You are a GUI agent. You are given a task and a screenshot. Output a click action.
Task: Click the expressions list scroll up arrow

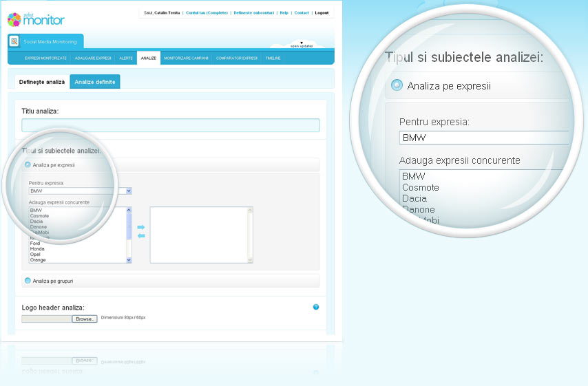pos(129,210)
